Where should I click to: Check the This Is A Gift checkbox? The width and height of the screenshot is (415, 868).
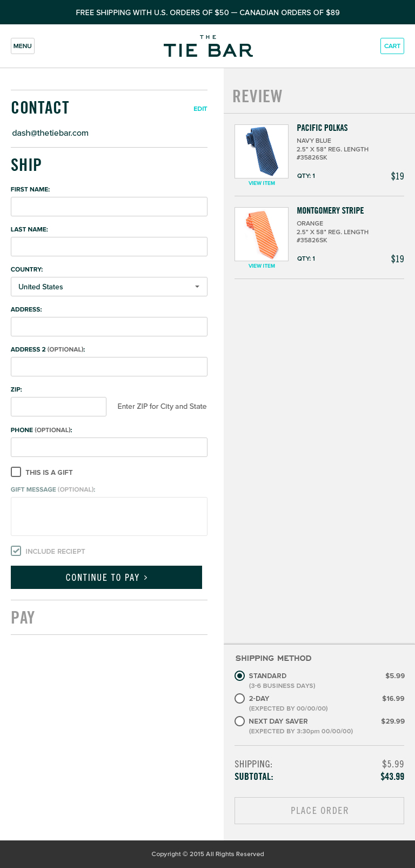pyautogui.click(x=16, y=472)
